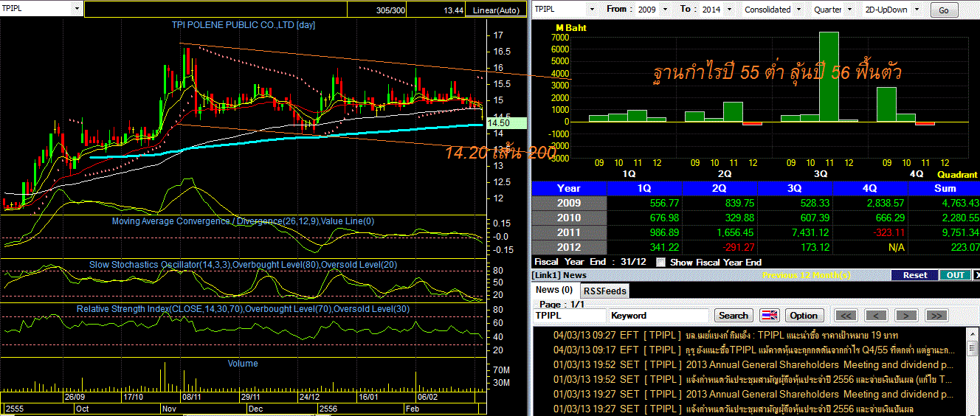Close the Link1 News panel with X

977,275
